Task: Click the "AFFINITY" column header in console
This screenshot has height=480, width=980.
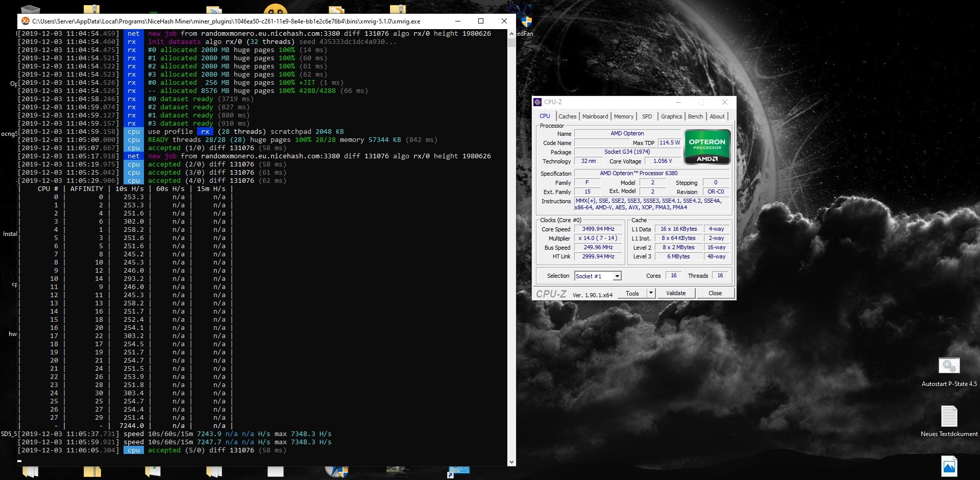Action: click(87, 188)
